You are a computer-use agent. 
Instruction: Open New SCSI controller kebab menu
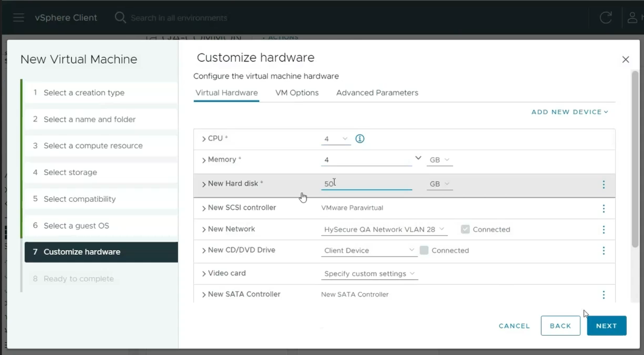coord(604,208)
